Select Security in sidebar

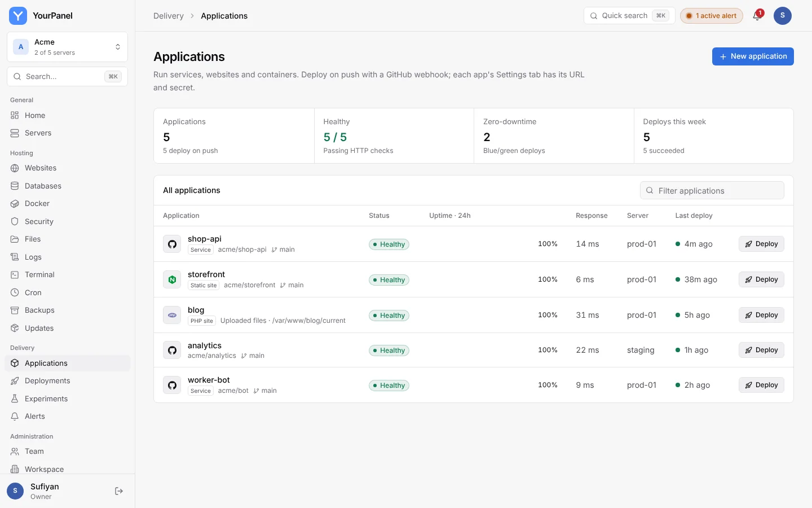[67, 221]
